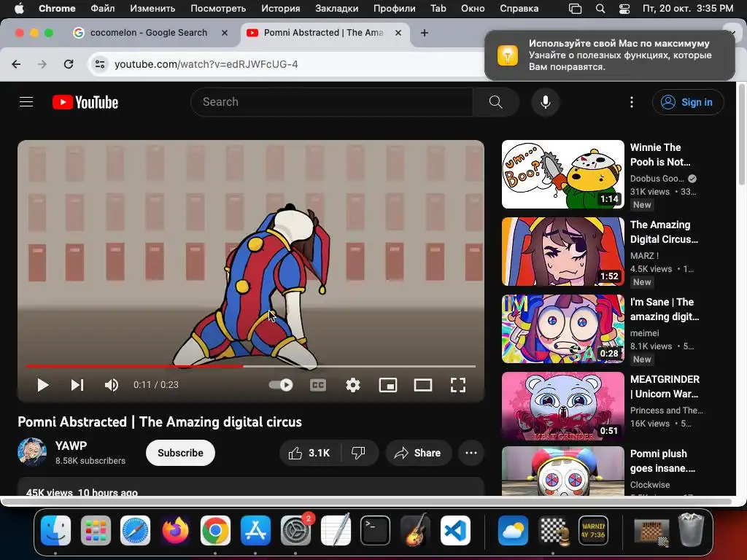Reload the YouTube page
747x560 pixels.
click(x=69, y=64)
